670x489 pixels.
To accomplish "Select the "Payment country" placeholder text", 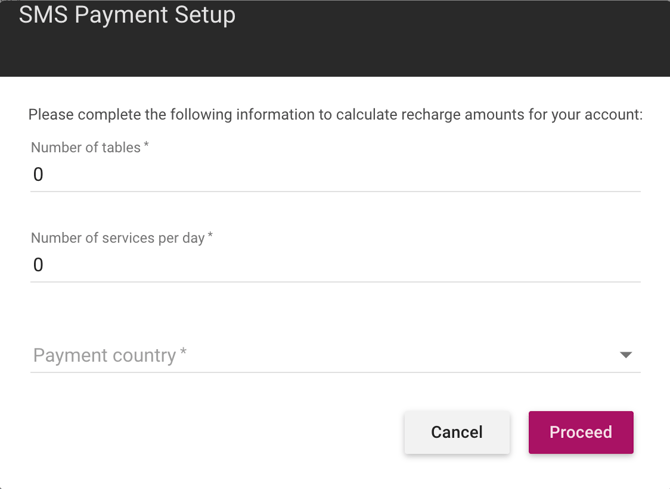I will 104,355.
